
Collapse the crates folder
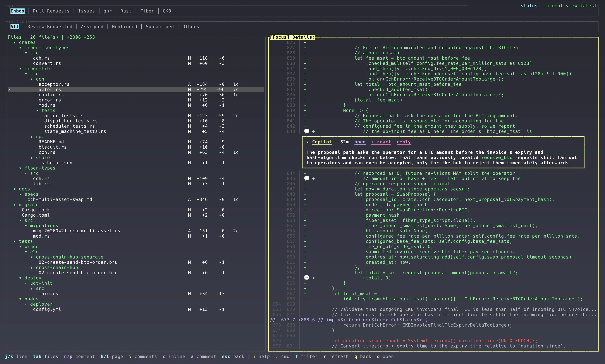(x=15, y=42)
